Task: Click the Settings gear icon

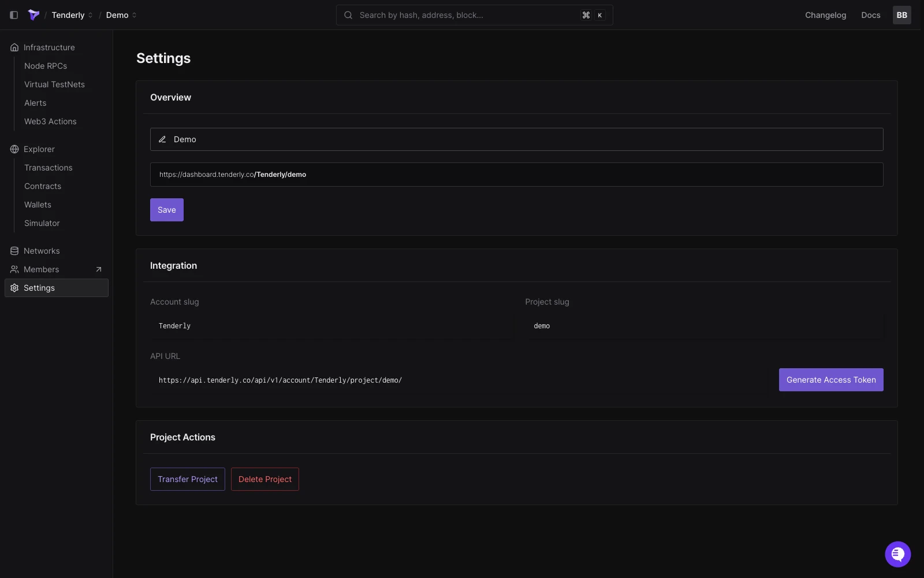Action: pyautogui.click(x=14, y=288)
